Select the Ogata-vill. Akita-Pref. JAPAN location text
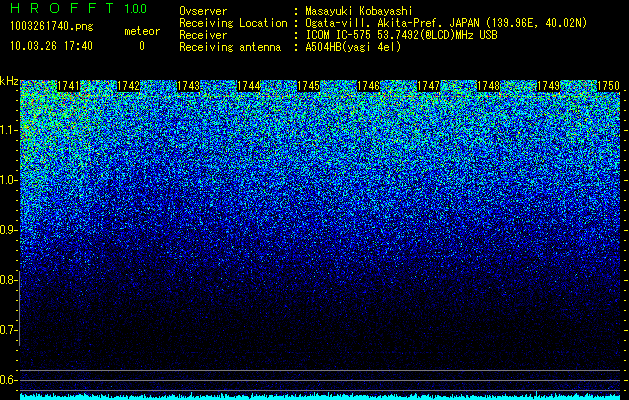Image resolution: width=629 pixels, height=400 pixels. coord(446,23)
